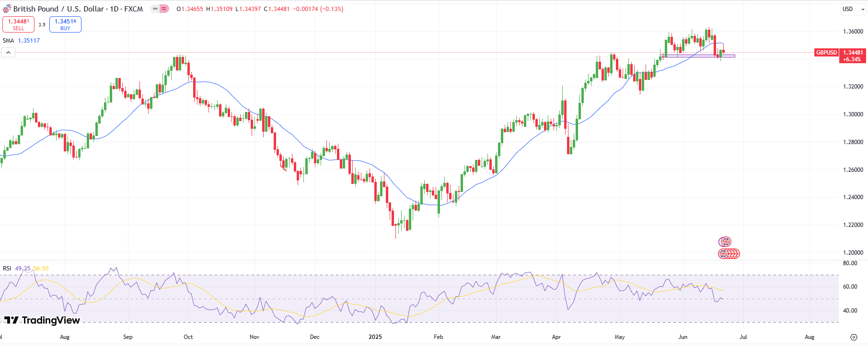The image size is (868, 348).
Task: Click the RSI 80.00 scale label
Action: coord(850,263)
